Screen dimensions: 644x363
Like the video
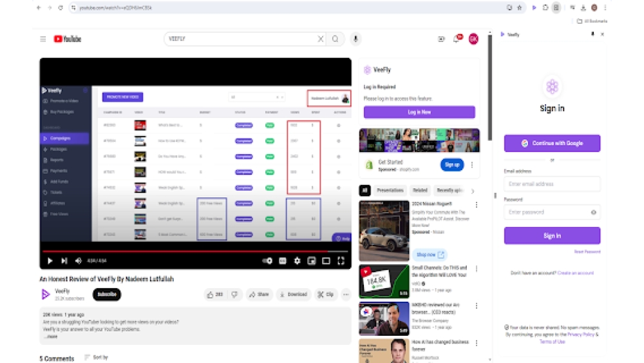coord(215,295)
